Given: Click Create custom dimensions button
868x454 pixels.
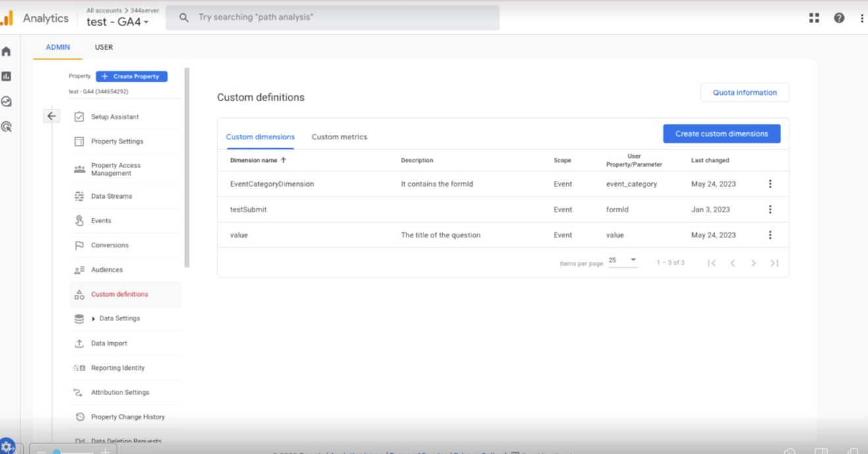Looking at the screenshot, I should (722, 134).
